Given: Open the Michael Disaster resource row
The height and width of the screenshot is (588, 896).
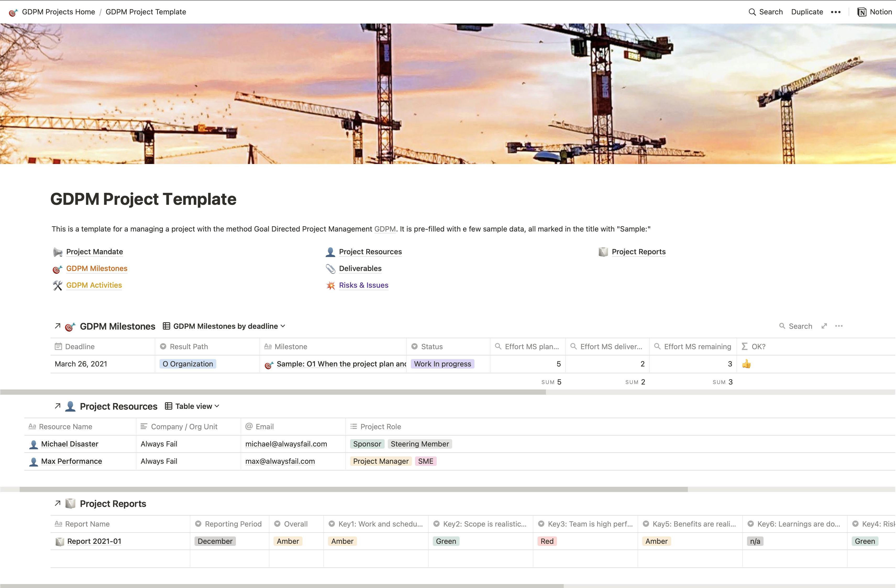Looking at the screenshot, I should [x=70, y=444].
